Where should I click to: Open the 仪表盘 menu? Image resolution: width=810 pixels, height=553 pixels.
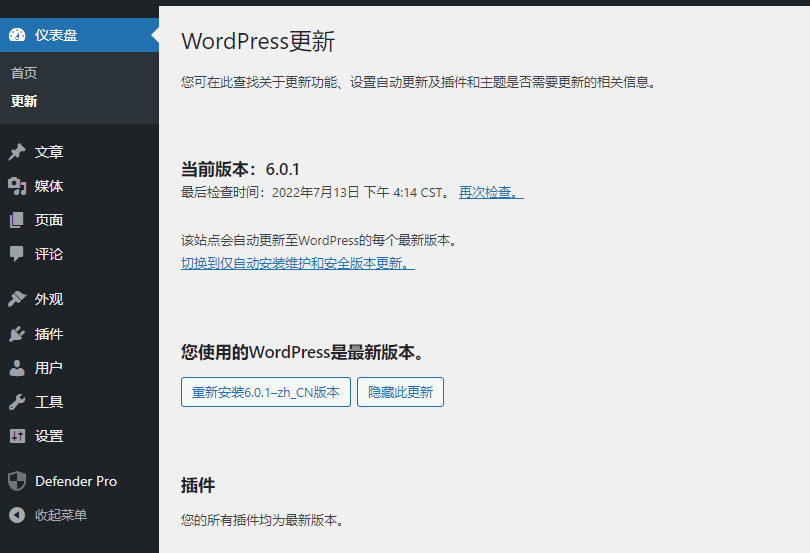point(80,35)
